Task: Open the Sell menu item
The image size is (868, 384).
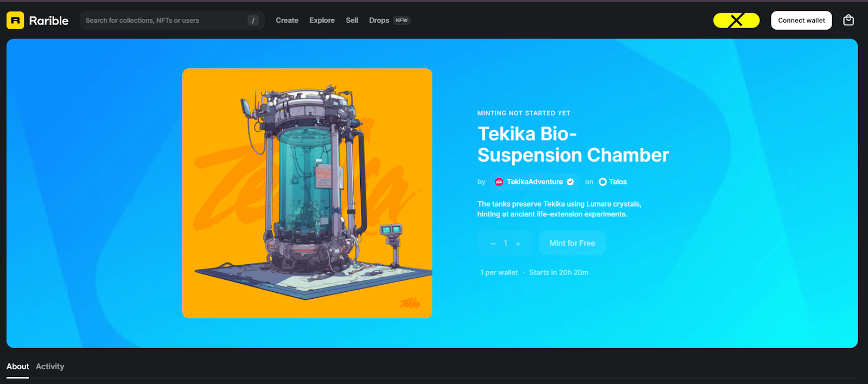Action: click(x=352, y=21)
